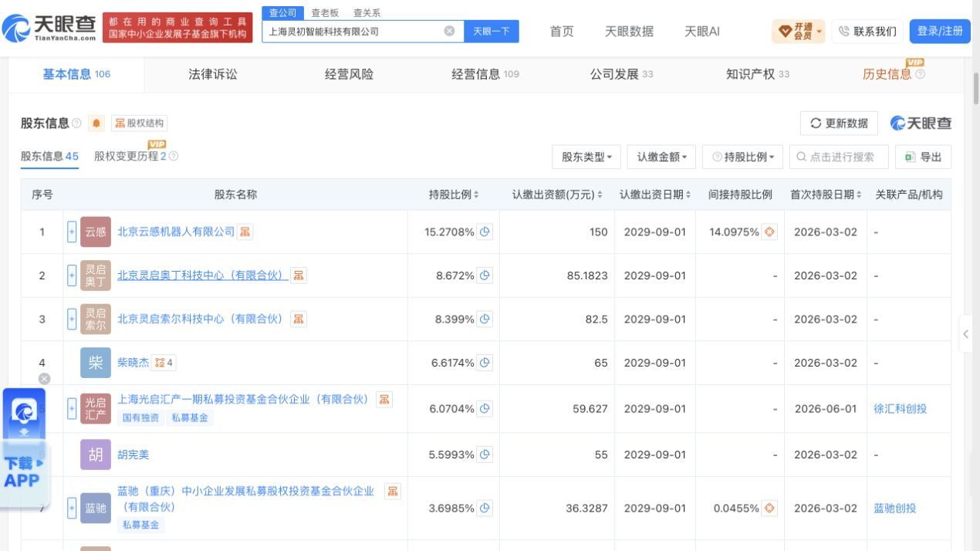
Task: Expand row for 北京云感机器人有限公司
Action: coord(72,232)
